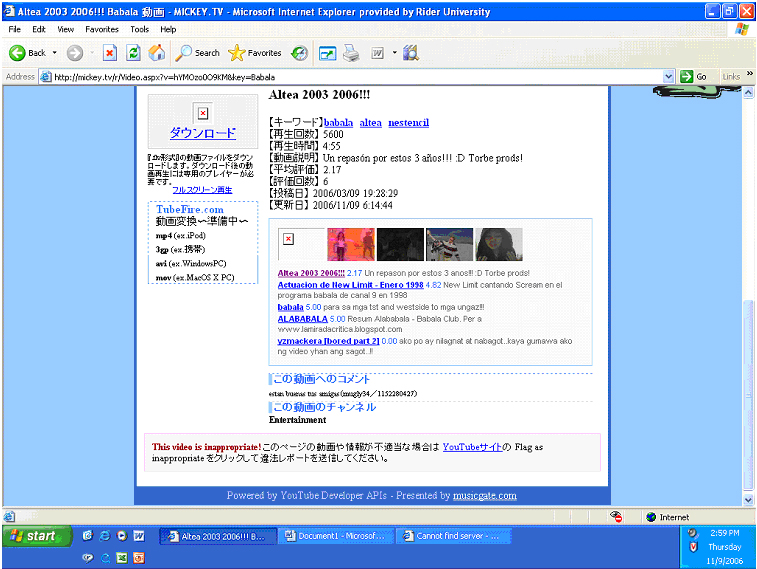The width and height of the screenshot is (757, 569).
Task: Click the Forward arrow button
Action: pyautogui.click(x=74, y=53)
